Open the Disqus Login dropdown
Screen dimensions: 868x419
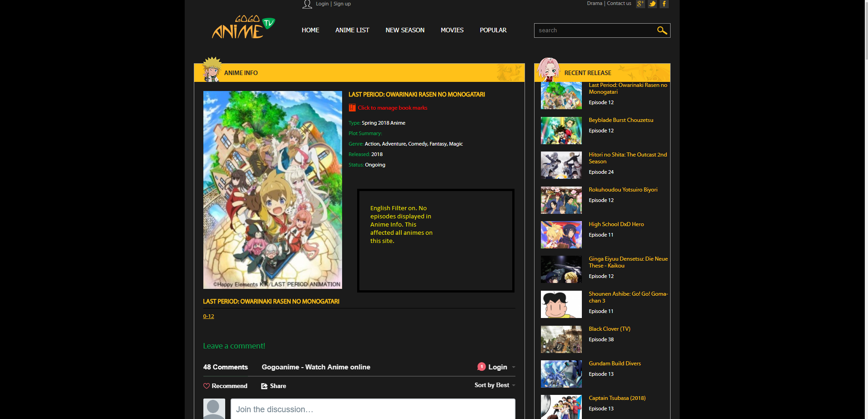click(502, 367)
